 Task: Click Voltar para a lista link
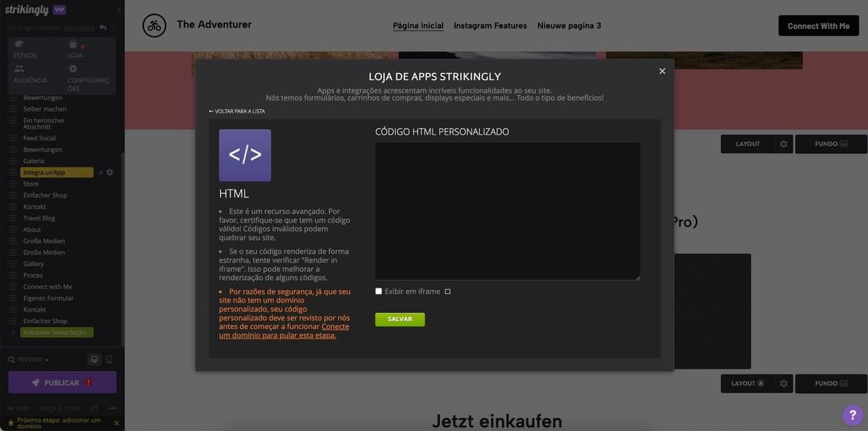pyautogui.click(x=237, y=111)
